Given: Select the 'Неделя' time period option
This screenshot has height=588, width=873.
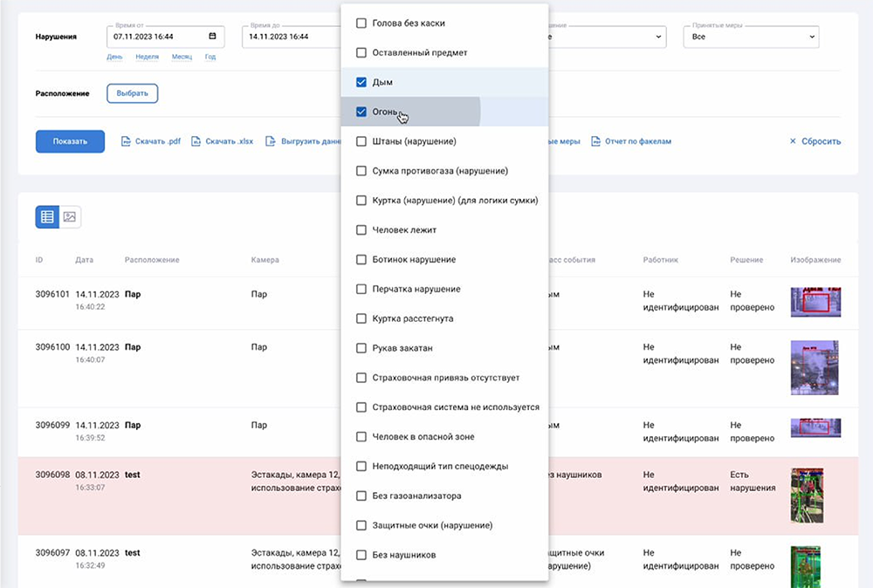Looking at the screenshot, I should click(x=147, y=56).
